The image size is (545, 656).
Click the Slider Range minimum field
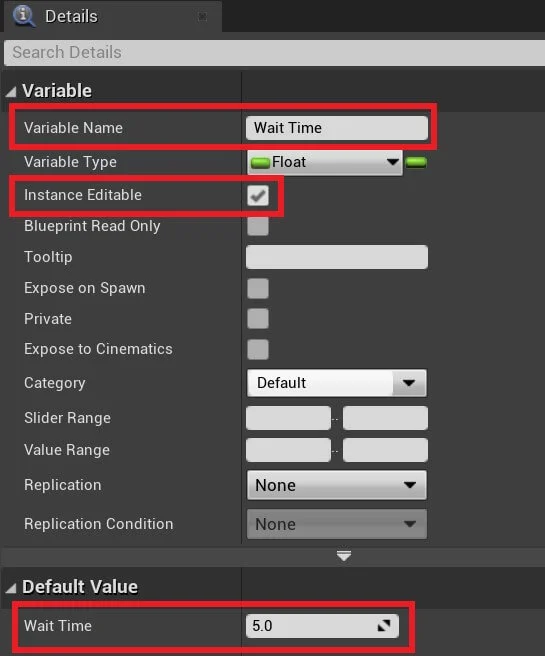tap(288, 418)
